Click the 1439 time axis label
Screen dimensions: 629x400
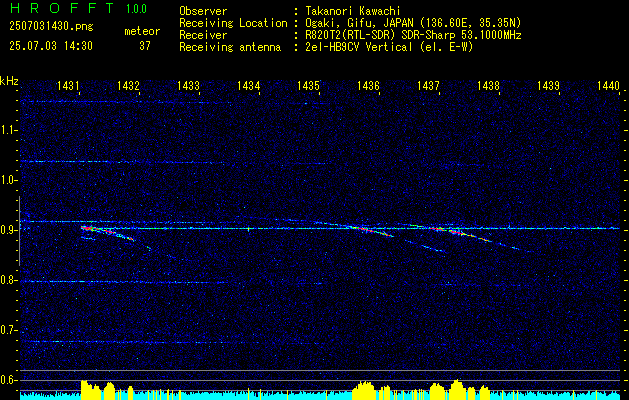click(x=548, y=85)
